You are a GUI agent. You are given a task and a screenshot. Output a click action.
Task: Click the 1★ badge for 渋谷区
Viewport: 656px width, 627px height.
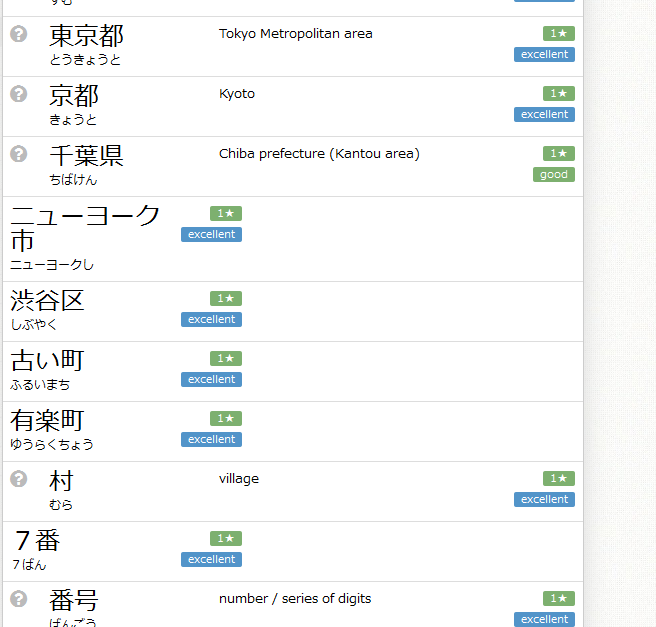226,299
